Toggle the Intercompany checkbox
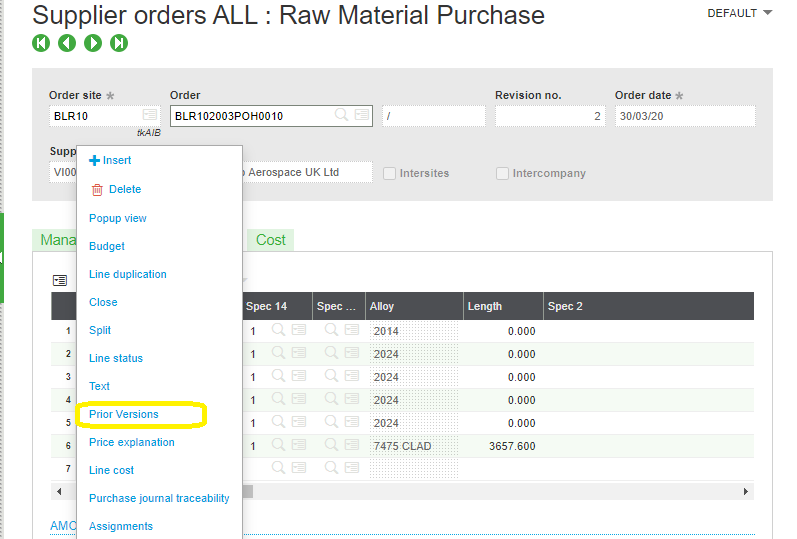 point(502,173)
